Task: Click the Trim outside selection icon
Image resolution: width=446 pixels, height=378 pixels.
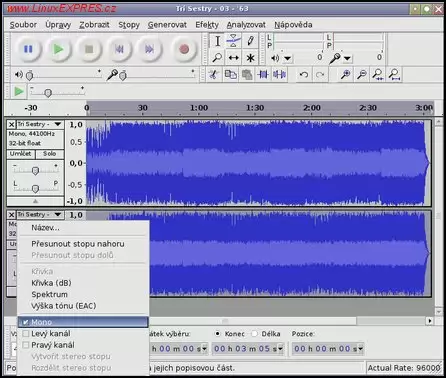Action: point(263,74)
